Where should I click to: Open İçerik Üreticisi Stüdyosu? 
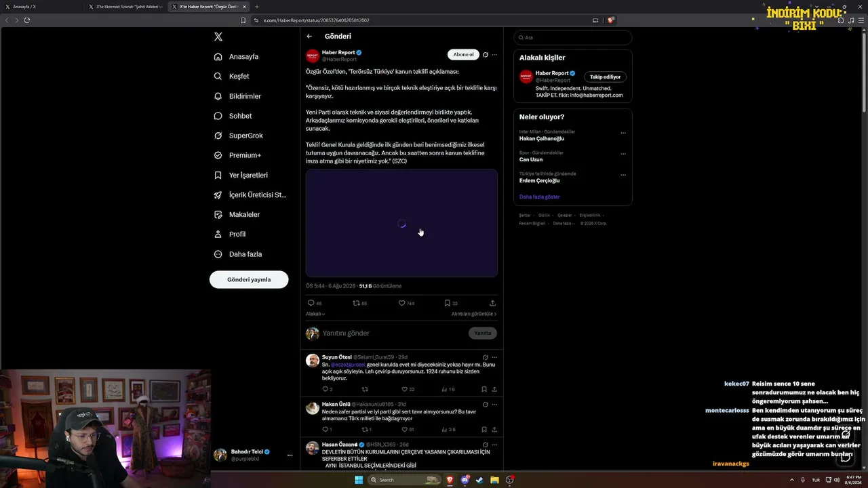[x=250, y=195]
